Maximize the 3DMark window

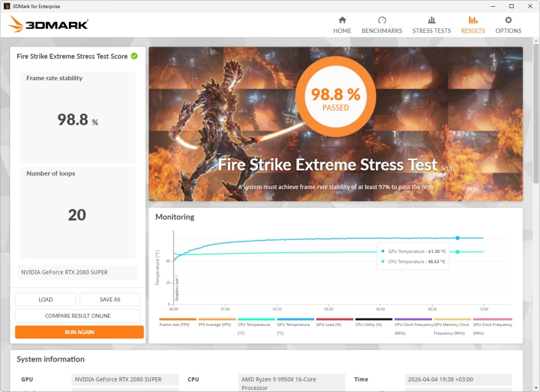512,6
